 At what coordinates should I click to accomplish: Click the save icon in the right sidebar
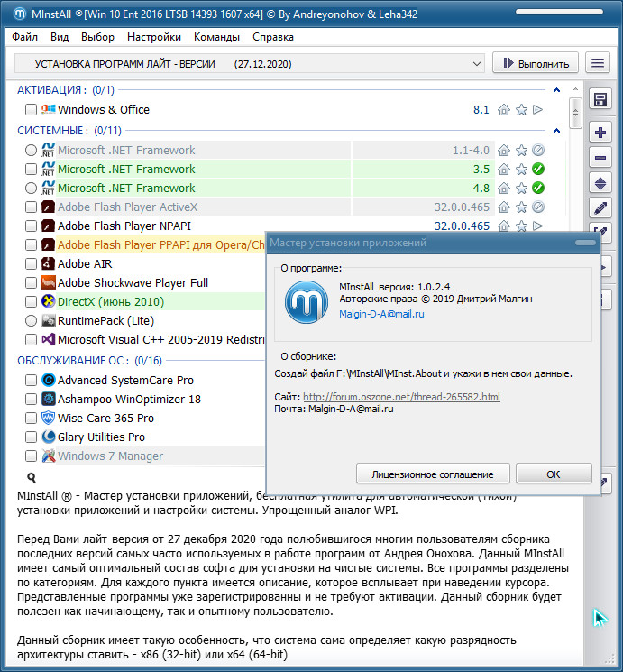click(x=600, y=99)
